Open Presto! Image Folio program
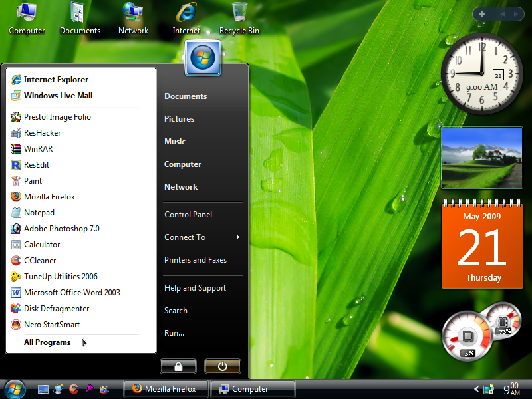Screen dimensions: 532x399 click(x=80, y=117)
